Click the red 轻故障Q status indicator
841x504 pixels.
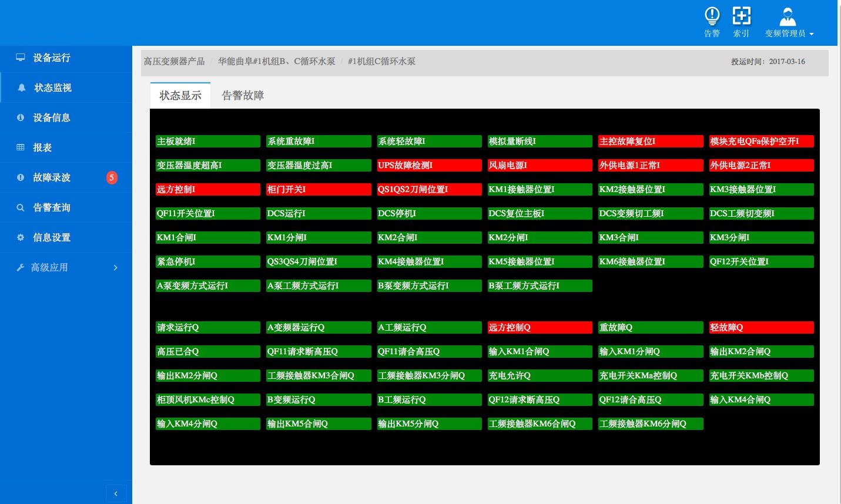click(761, 327)
